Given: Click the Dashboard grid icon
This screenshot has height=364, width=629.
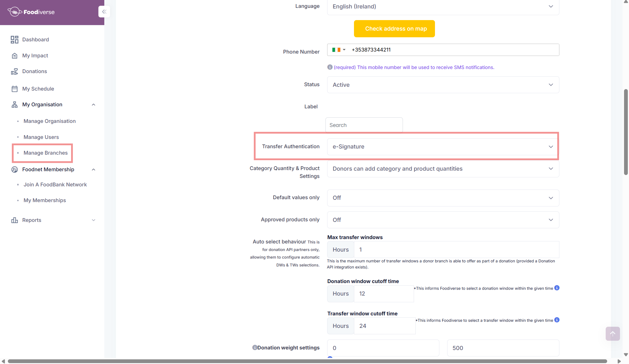Looking at the screenshot, I should 14,40.
